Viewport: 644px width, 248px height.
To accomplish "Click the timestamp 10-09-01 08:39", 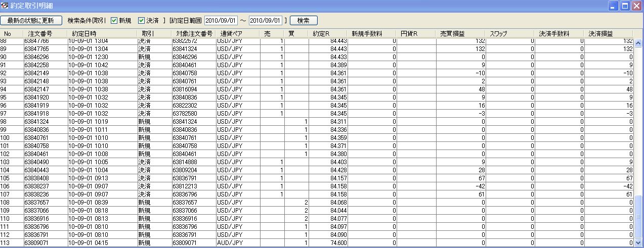I will coord(88,203).
